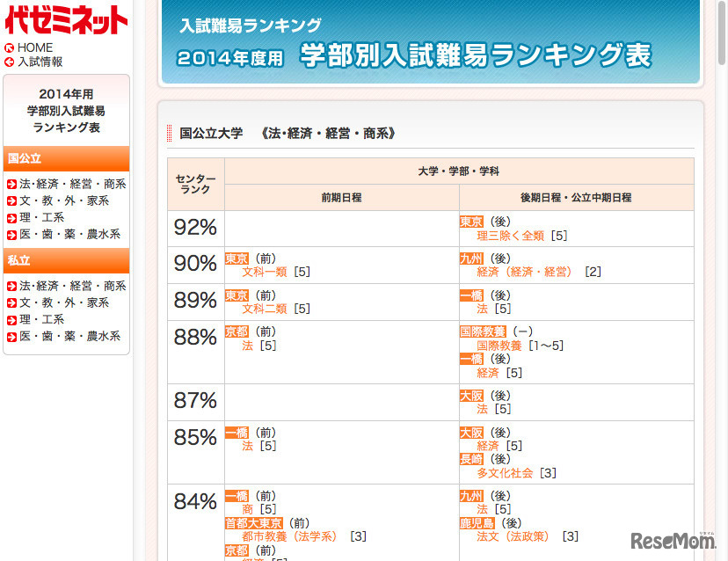This screenshot has height=561, width=728.
Task: Click the 首都大東京 link in the 84% row
Action: point(253,521)
